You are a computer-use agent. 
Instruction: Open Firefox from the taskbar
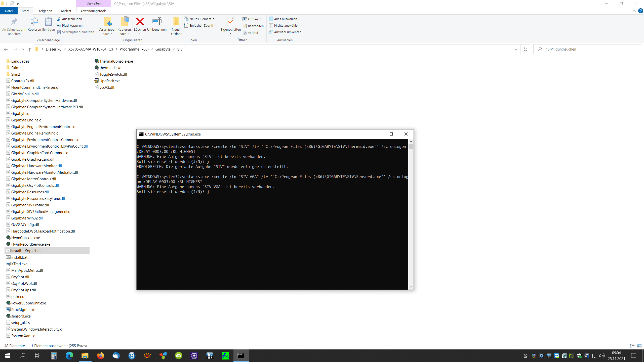pyautogui.click(x=101, y=356)
